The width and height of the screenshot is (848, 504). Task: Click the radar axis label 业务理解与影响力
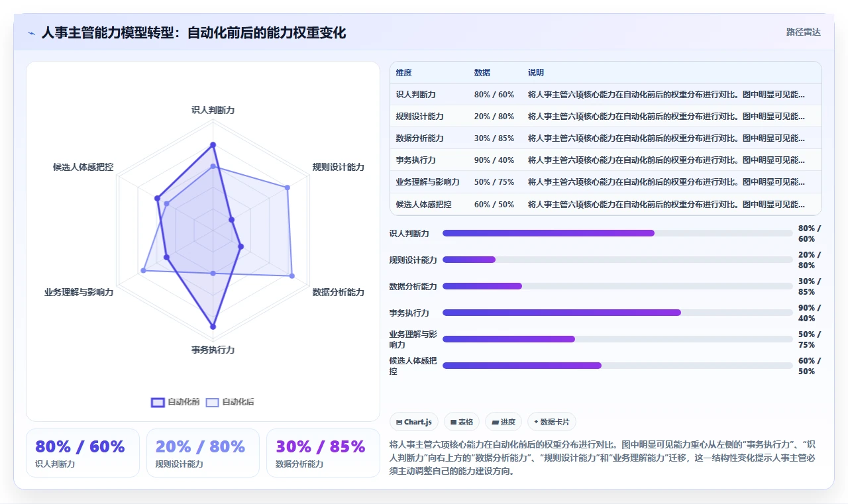pyautogui.click(x=79, y=292)
